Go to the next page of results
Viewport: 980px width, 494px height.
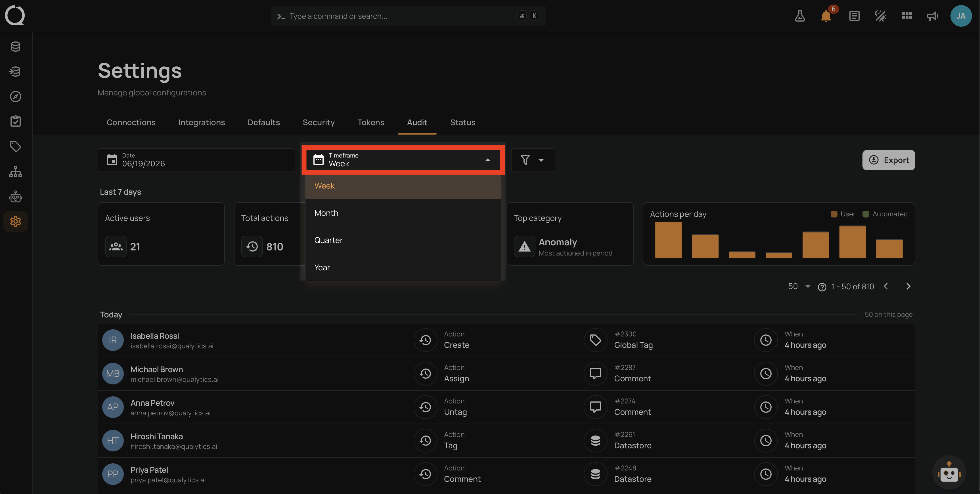click(x=908, y=286)
